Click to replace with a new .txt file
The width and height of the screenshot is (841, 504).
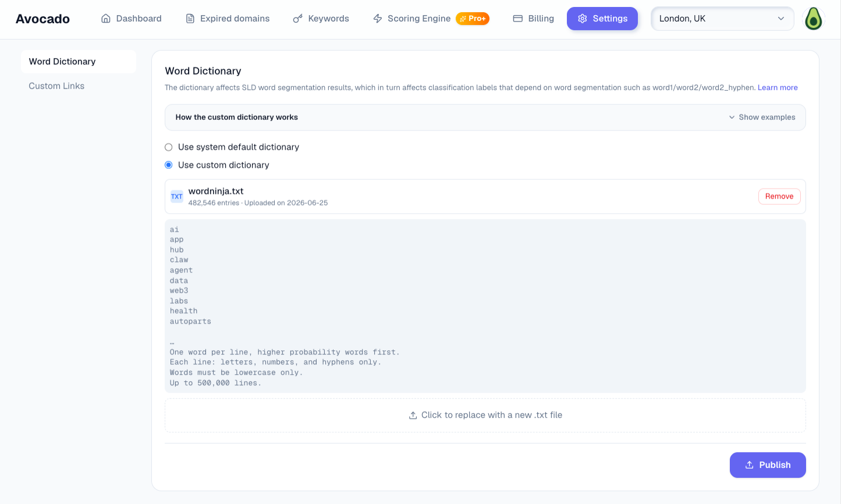point(485,416)
